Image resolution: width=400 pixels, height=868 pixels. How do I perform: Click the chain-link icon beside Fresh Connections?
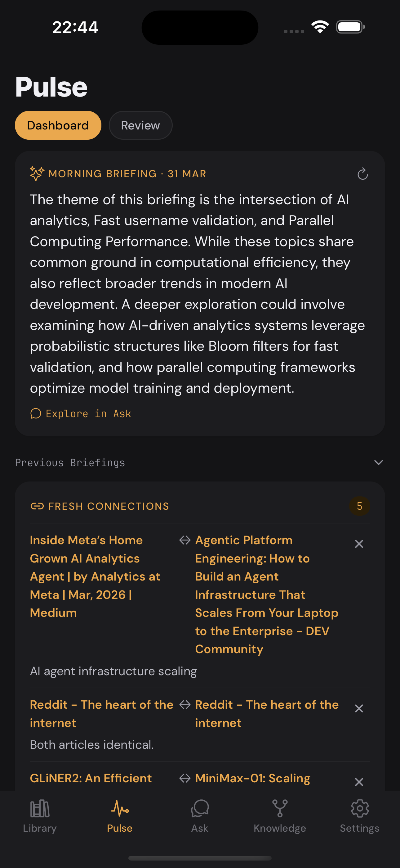(38, 506)
